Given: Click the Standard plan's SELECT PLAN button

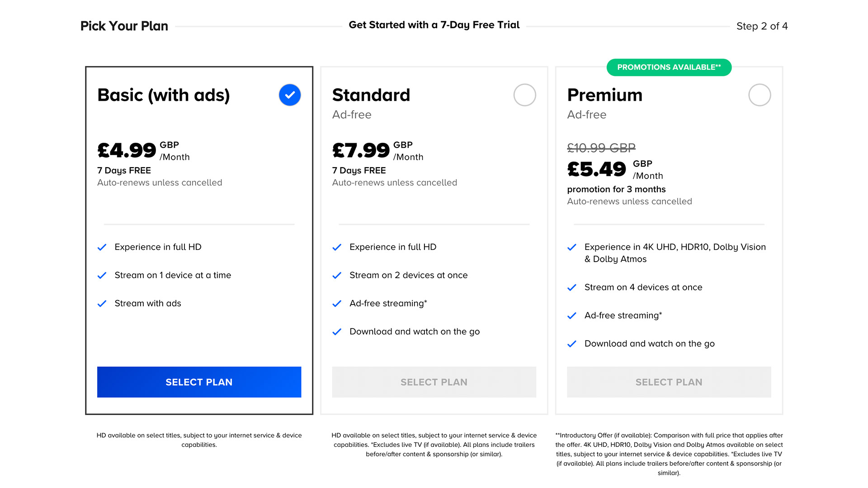Looking at the screenshot, I should click(x=434, y=382).
